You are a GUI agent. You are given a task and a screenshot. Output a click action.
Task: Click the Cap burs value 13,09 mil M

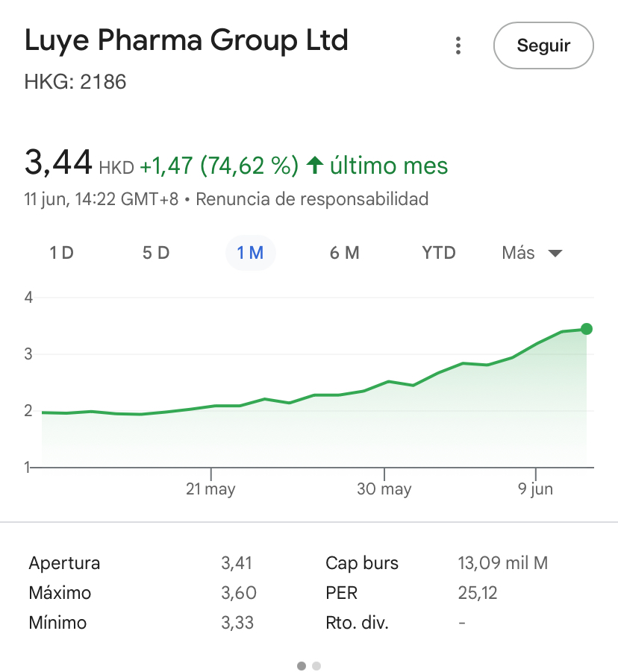503,563
